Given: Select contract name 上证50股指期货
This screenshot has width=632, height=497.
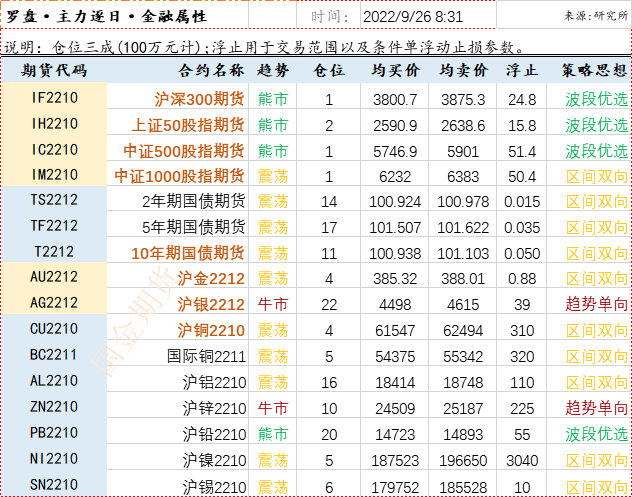Looking at the screenshot, I should pos(188,125).
